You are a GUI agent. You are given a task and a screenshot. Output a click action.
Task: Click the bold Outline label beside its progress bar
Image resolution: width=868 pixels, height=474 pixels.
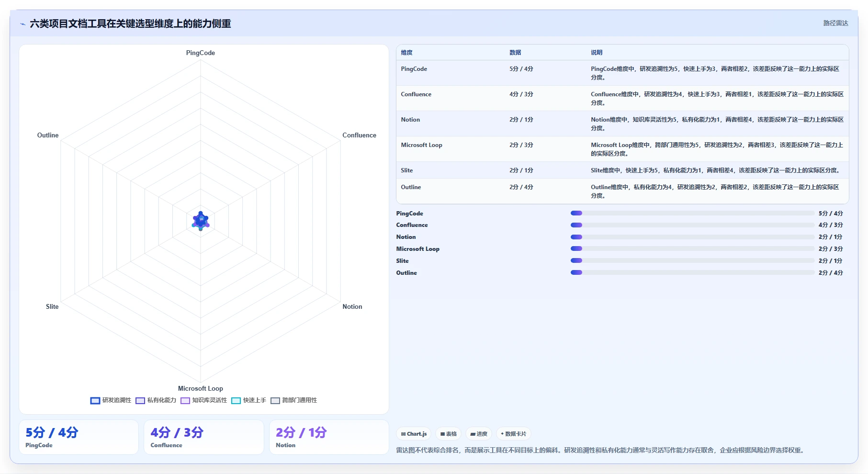coord(406,273)
